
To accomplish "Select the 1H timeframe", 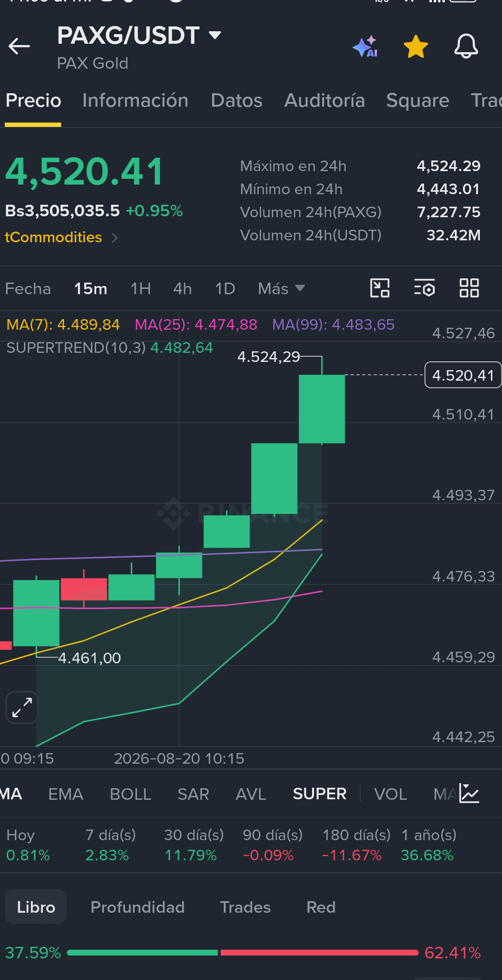I will coord(141,289).
